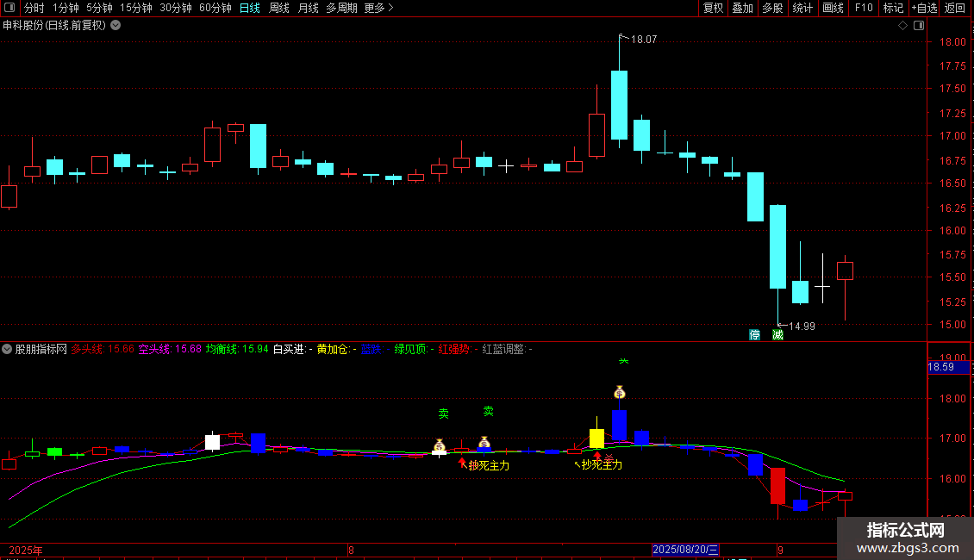Viewport: 974px width, 560px height.
Task: Click the red bar in indicator panel
Action: [777, 486]
